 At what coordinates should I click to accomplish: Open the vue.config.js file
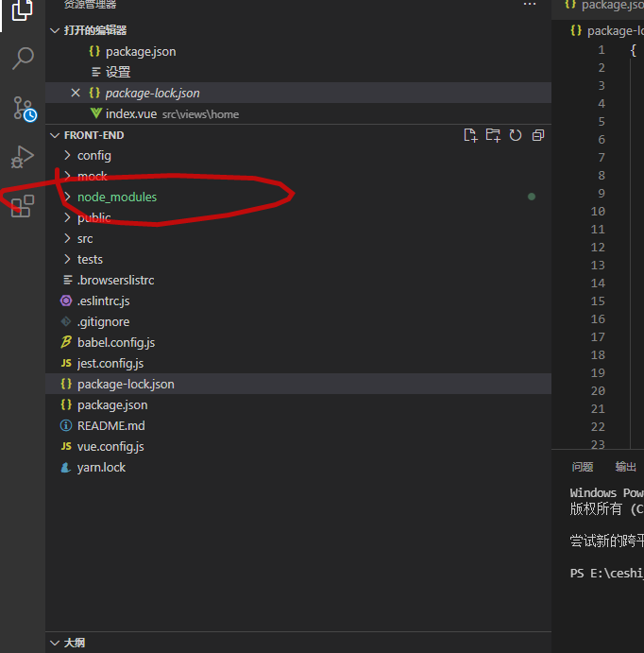point(298,446)
